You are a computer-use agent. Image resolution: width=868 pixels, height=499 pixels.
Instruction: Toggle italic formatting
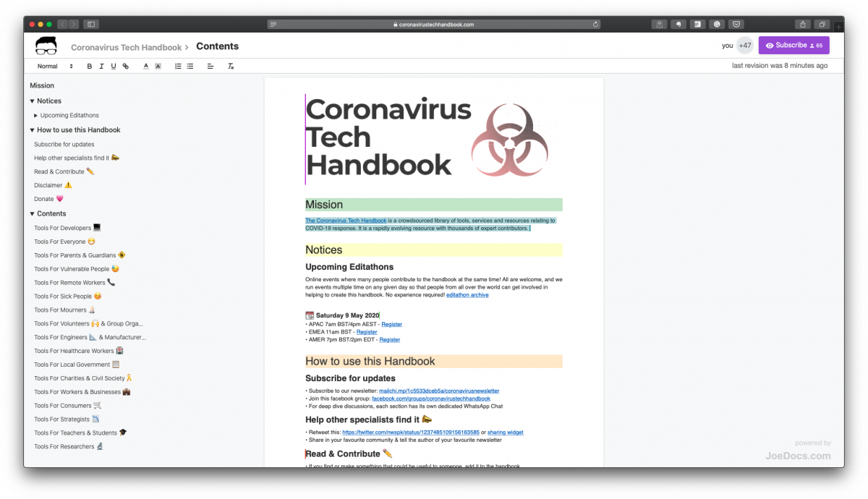pos(101,66)
